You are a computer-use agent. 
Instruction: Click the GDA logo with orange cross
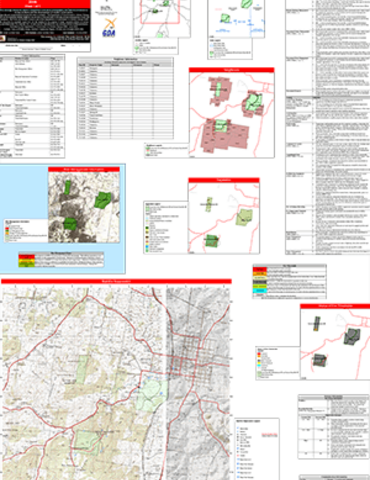(109, 28)
